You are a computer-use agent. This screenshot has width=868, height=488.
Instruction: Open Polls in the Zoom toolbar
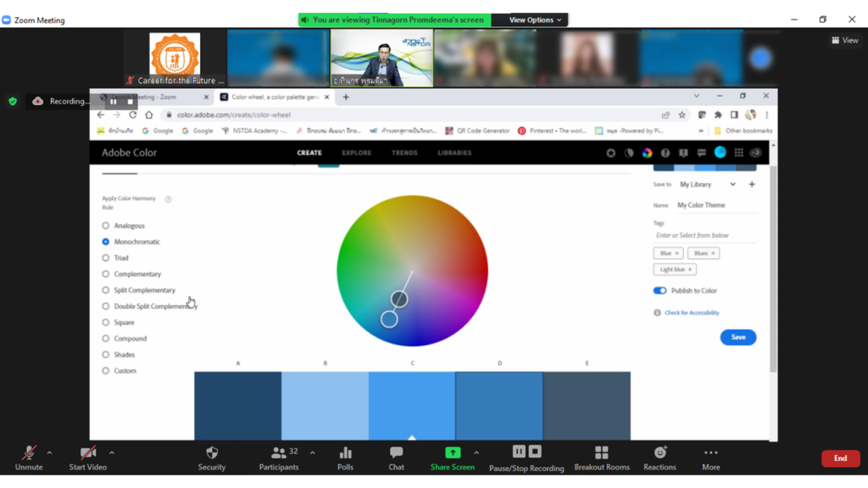point(346,458)
